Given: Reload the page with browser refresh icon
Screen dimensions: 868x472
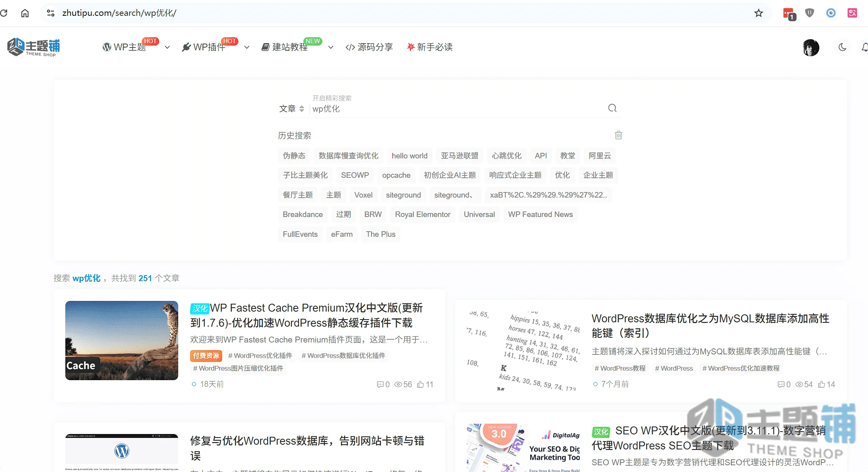Looking at the screenshot, I should coord(4,13).
